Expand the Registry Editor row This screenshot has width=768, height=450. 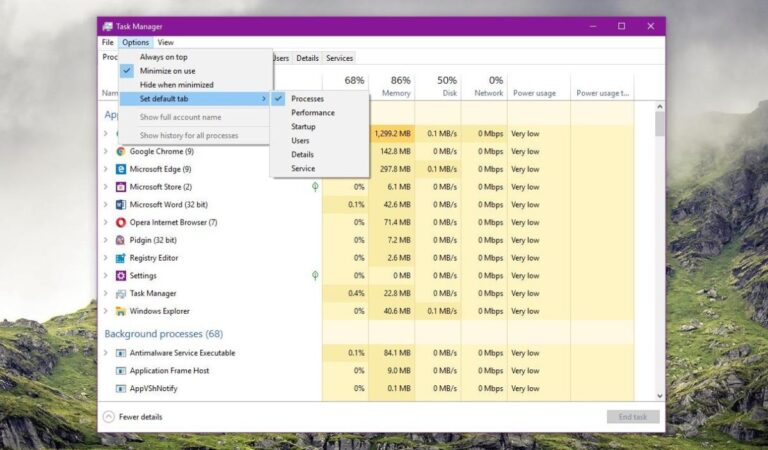[x=106, y=258]
